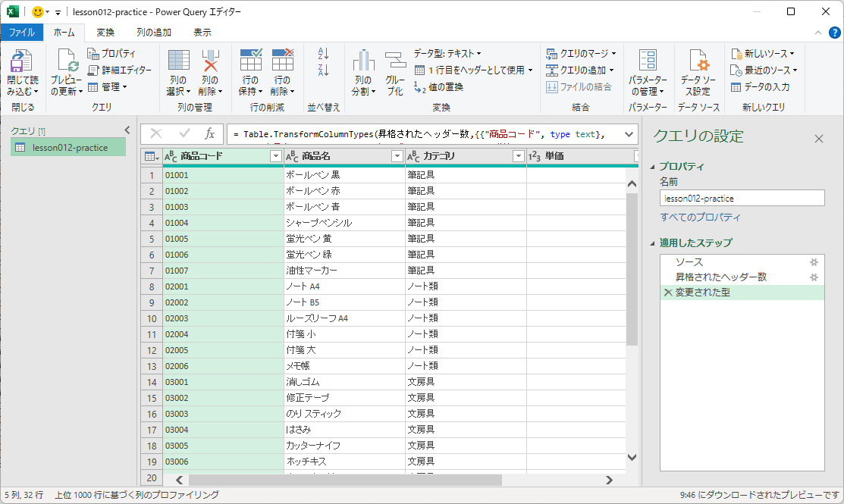Collapse the ribbon with the chevron
Viewport: 844px width, 504px height.
(x=818, y=33)
